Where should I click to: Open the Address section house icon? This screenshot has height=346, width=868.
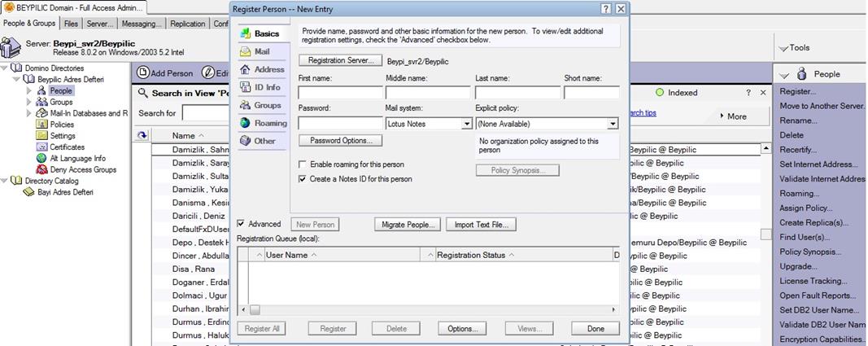click(245, 69)
